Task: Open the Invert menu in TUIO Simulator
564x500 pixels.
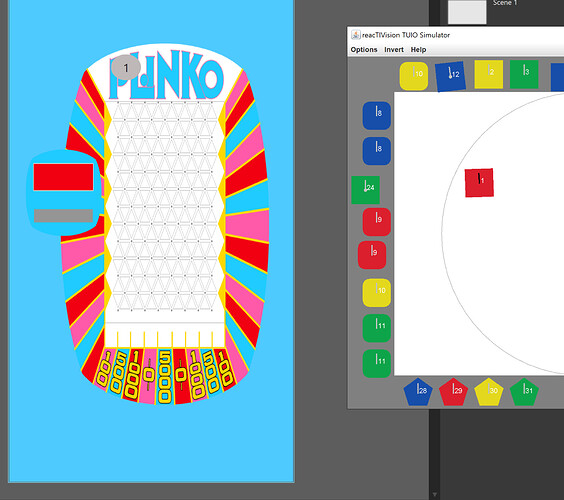Action: tap(394, 50)
